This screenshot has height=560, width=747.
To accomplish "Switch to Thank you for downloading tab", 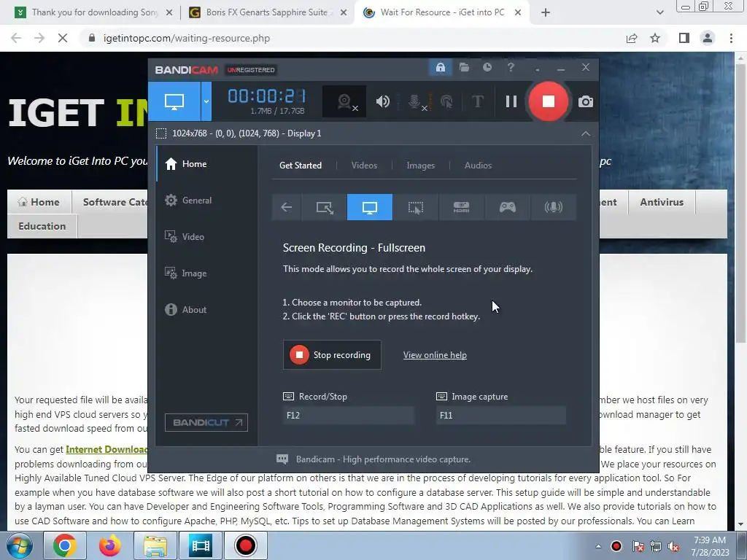I will [x=93, y=12].
